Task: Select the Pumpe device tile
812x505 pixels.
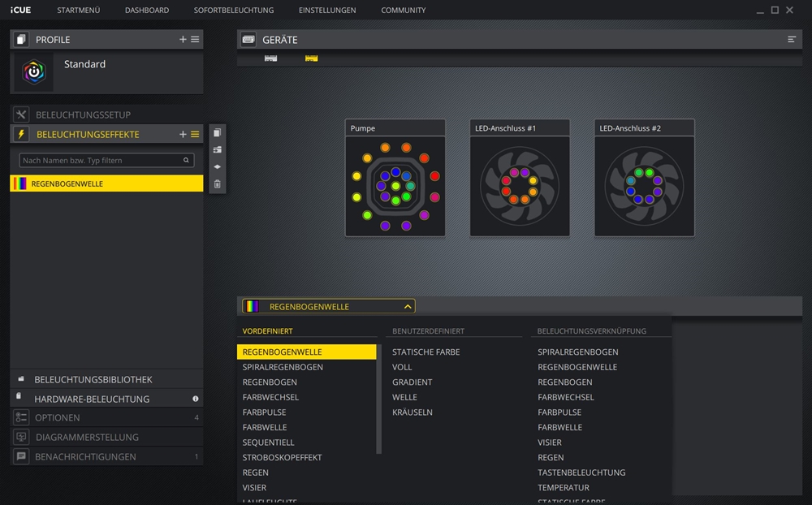Action: click(395, 178)
